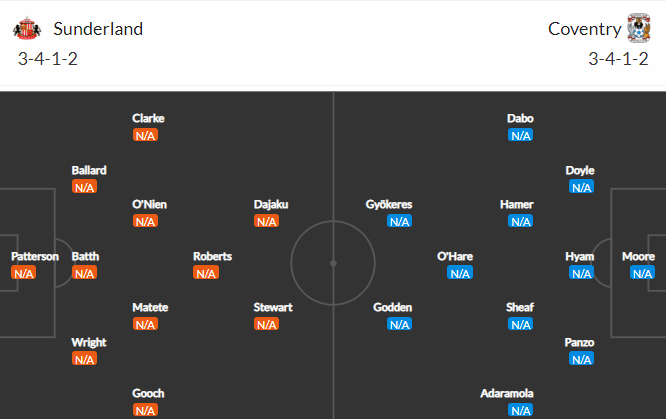
Task: Click the Coventry club crest icon
Action: click(639, 28)
